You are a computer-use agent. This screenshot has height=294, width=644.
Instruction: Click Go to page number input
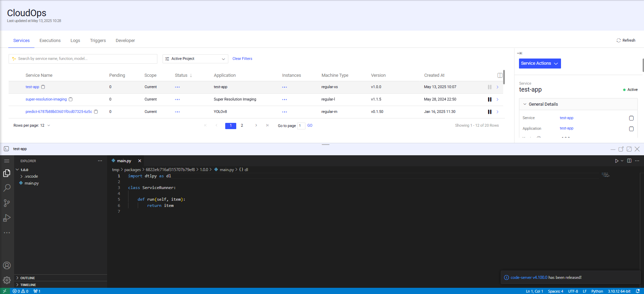coord(301,126)
